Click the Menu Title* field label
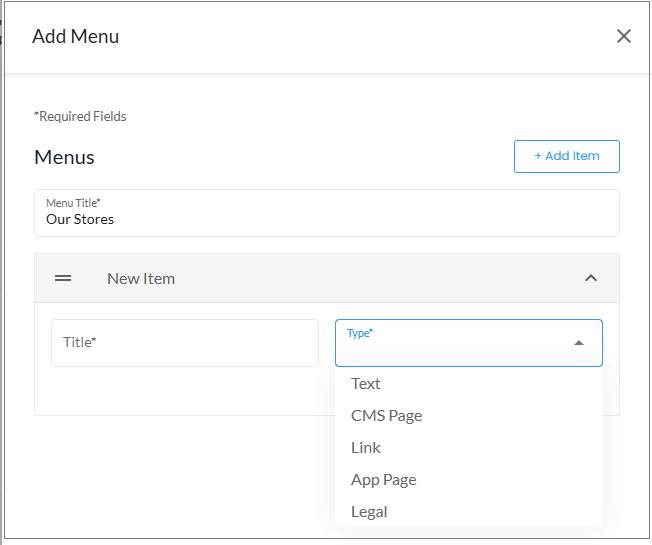Image resolution: width=652 pixels, height=545 pixels. coord(73,203)
